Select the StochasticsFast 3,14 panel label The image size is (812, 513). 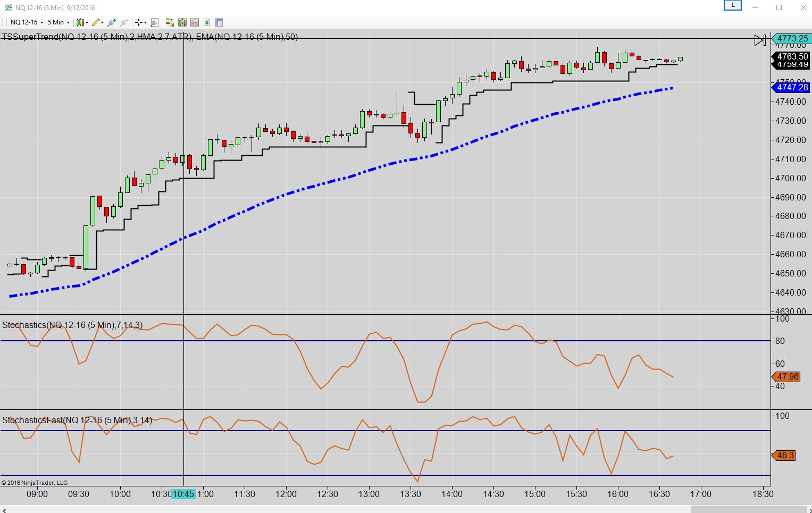[77, 420]
